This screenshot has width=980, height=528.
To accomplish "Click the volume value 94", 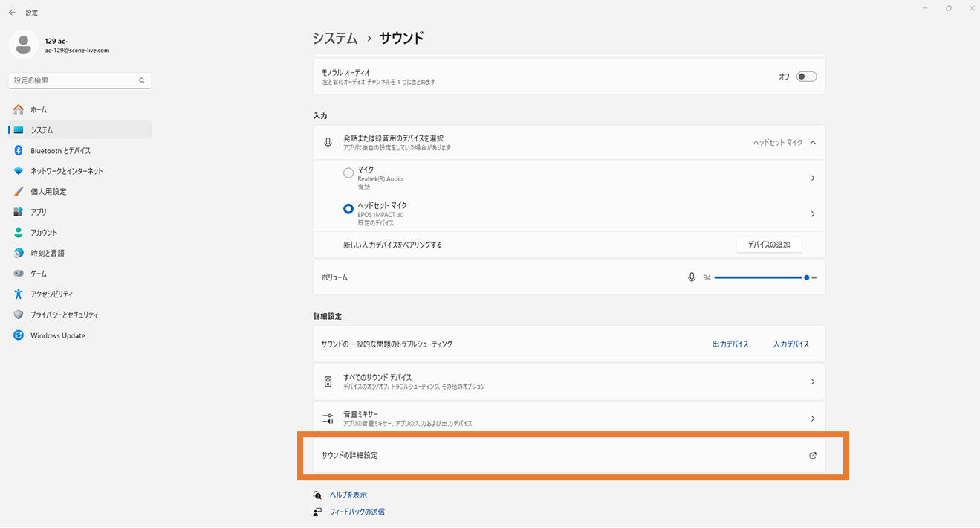I will [x=707, y=277].
